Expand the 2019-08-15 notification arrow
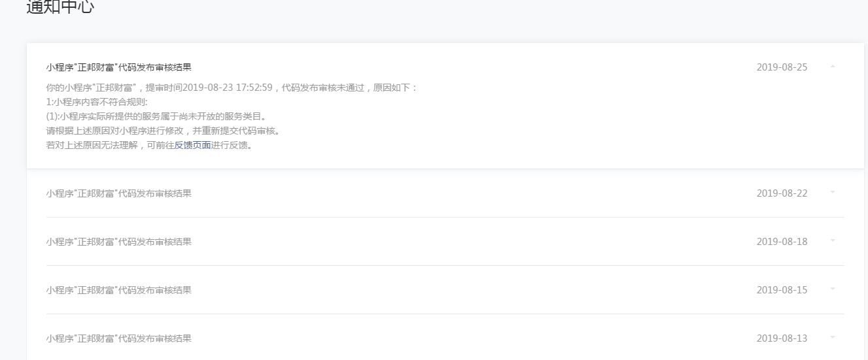This screenshot has width=868, height=360. point(833,289)
